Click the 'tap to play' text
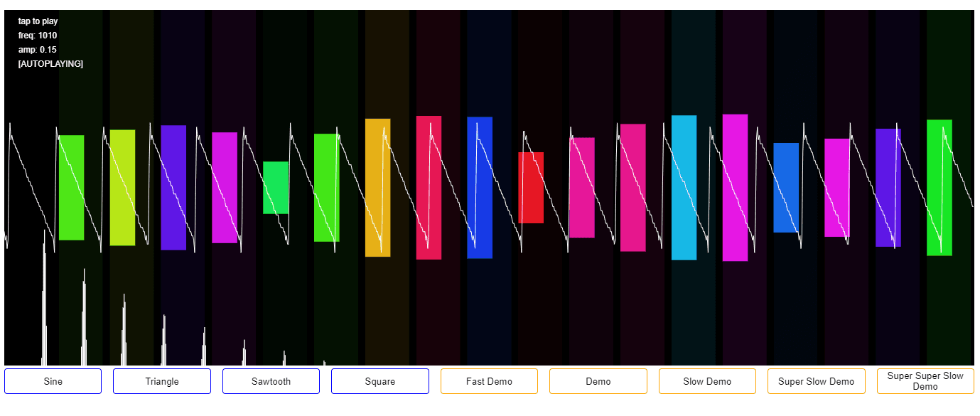Screen dimensions: 980x416 [38, 21]
